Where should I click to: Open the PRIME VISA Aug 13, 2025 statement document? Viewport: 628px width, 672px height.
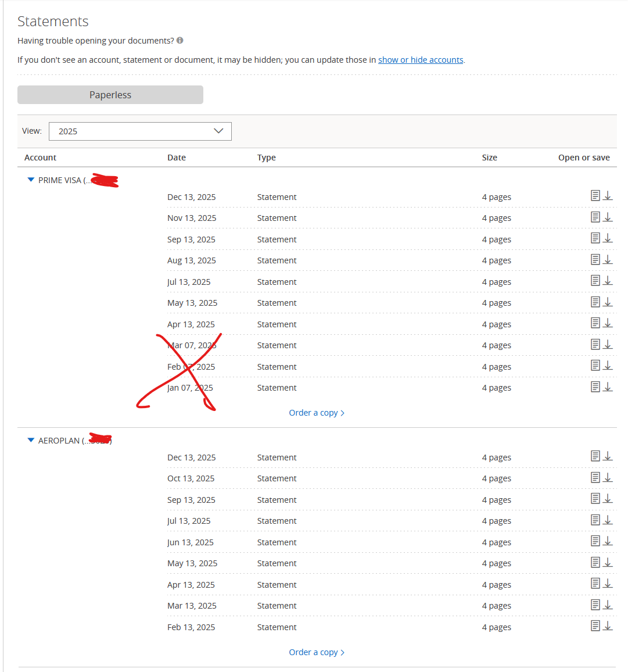point(595,260)
